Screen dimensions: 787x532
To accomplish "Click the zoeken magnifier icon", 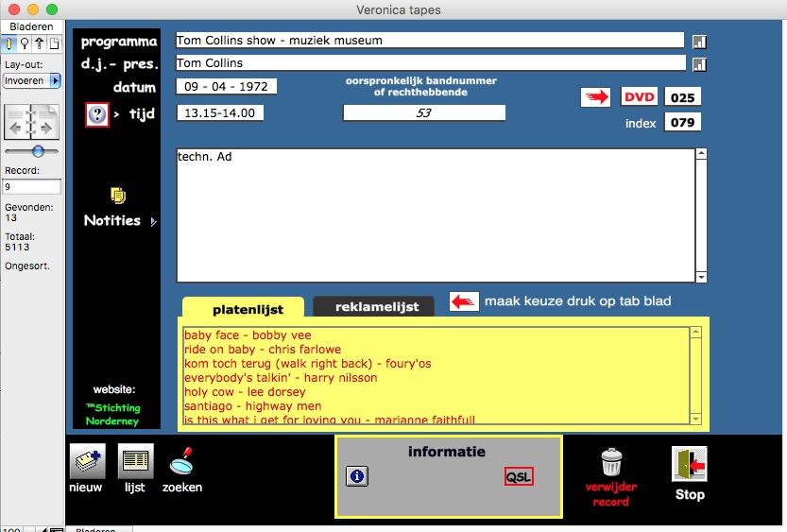I will (x=181, y=461).
